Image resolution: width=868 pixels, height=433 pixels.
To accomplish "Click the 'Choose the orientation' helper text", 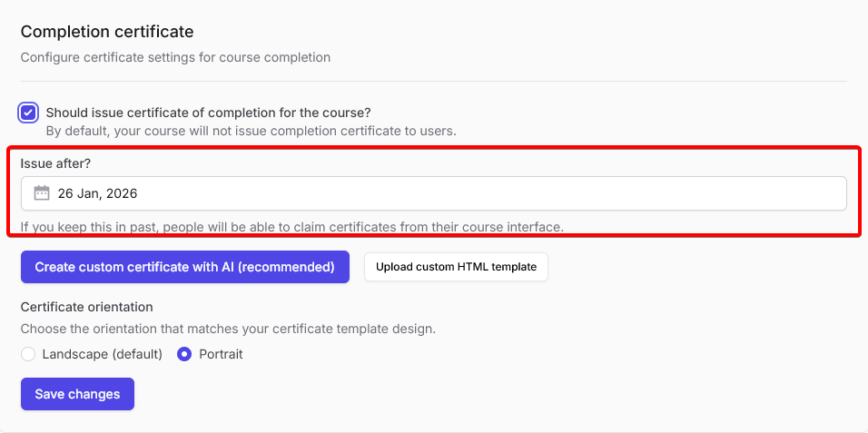I will (x=228, y=329).
